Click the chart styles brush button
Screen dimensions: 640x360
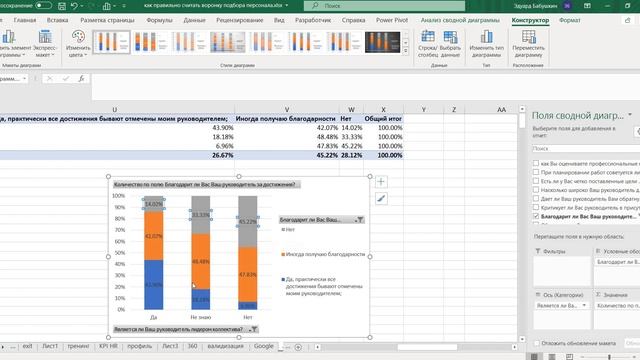click(x=381, y=198)
